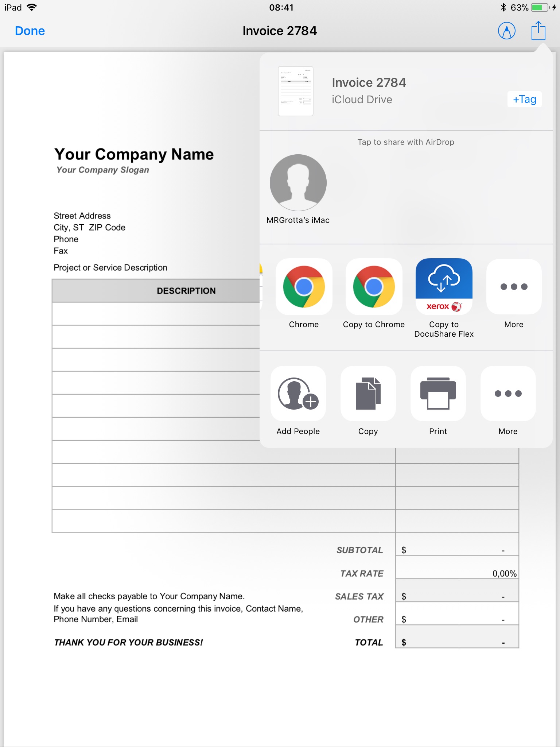Tap Add People action
This screenshot has height=747, width=560.
298,394
